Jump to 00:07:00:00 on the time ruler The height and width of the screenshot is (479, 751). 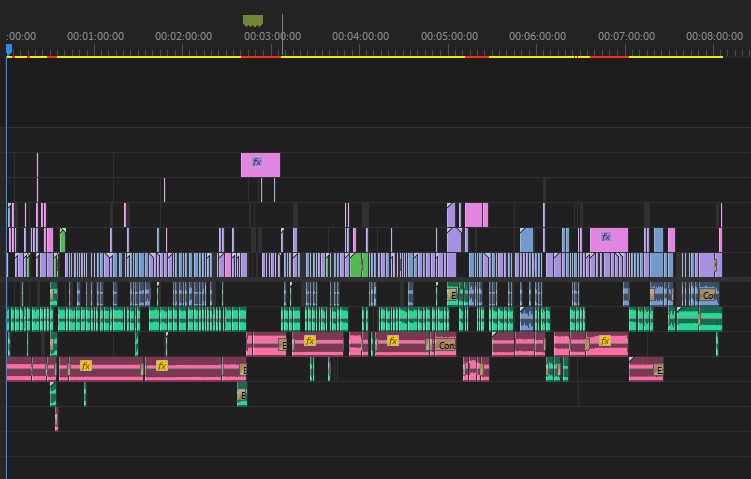point(626,36)
